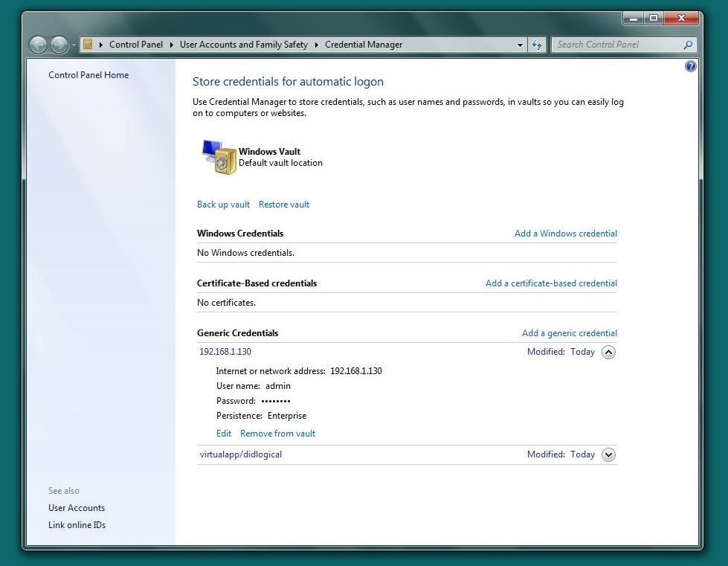Click Credential Manager in the breadcrumb
Viewport: 728px width, 566px height.
point(364,45)
